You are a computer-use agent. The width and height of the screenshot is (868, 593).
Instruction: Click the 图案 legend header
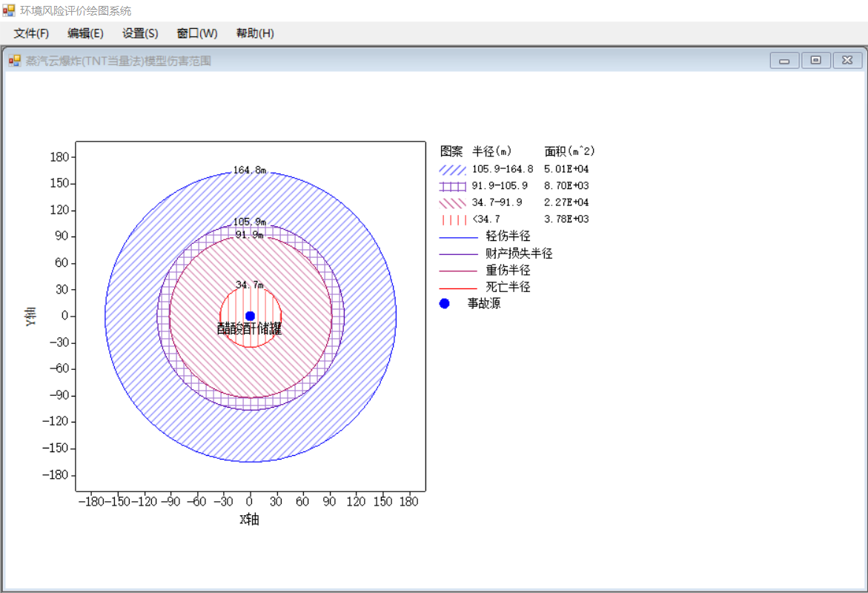coord(451,151)
